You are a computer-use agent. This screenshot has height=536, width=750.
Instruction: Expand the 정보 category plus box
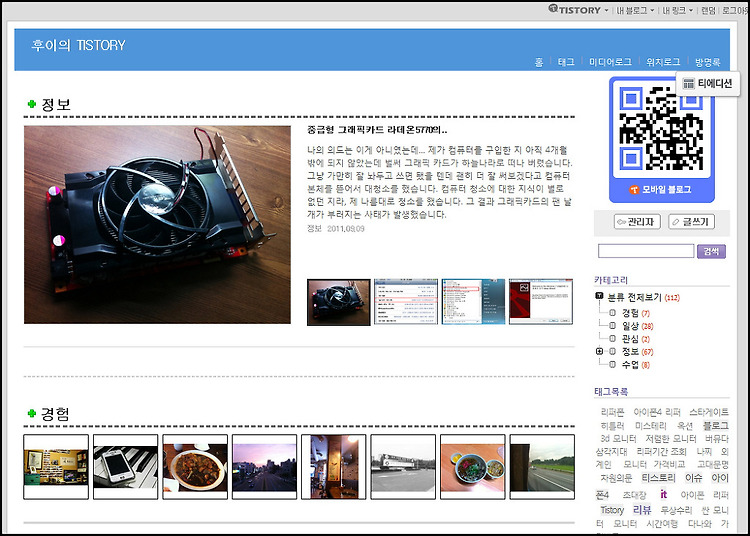[599, 351]
